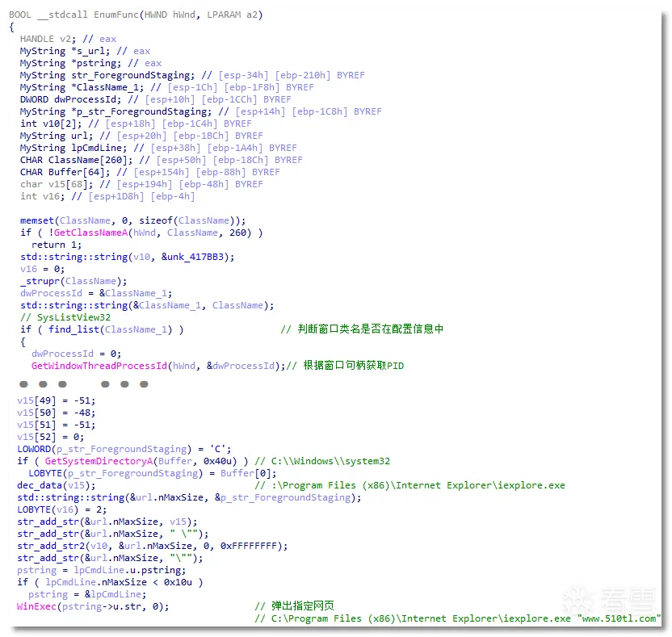Click the '// SysListView32' comment
This screenshot has height=637, width=672.
point(65,317)
